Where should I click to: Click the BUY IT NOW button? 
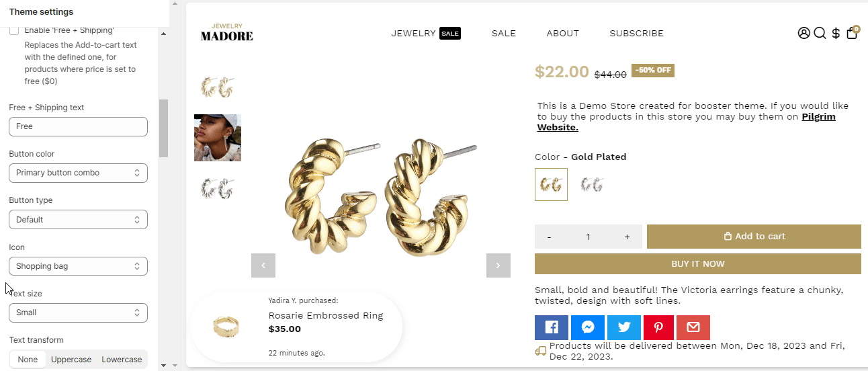point(697,264)
